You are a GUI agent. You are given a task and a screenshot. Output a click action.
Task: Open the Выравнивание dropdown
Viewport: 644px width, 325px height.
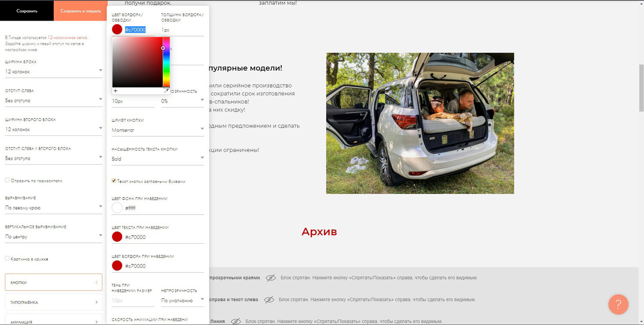54,208
